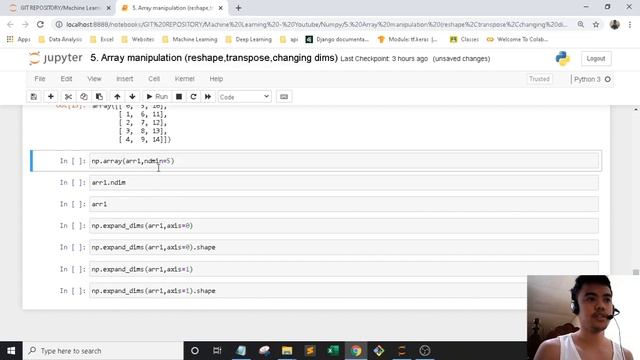Viewport: 640px width, 360px height.
Task: Rename the notebook title Array manipulation
Action: [x=214, y=58]
